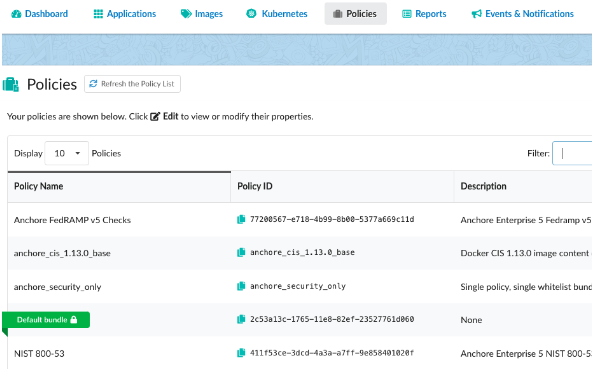The image size is (592, 369).
Task: Click the Anchore Enterprise 5 Fedramp description
Action: pos(526,220)
